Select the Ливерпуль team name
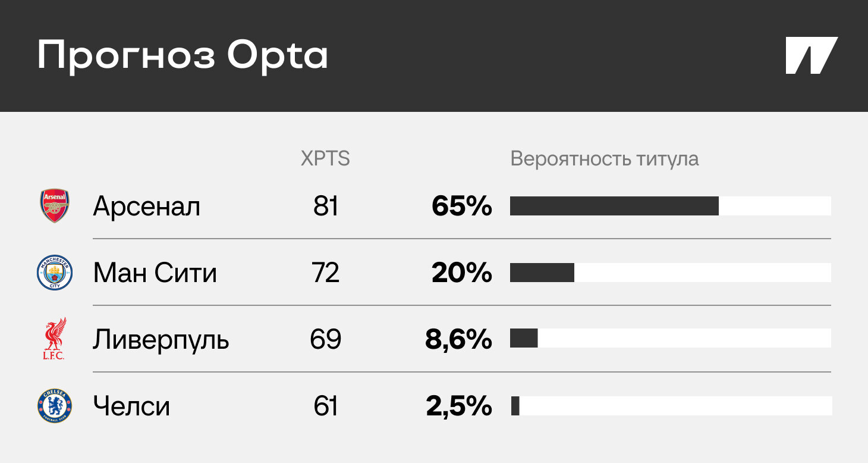The width and height of the screenshot is (868, 463). (x=161, y=340)
